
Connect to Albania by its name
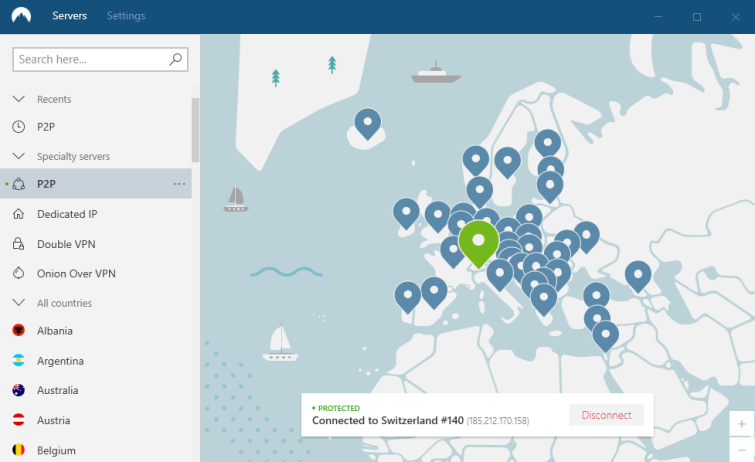pos(55,331)
